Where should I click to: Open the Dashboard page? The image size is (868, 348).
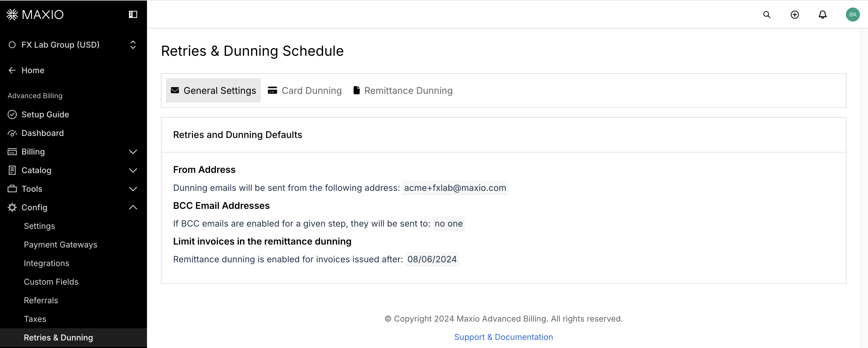(42, 133)
